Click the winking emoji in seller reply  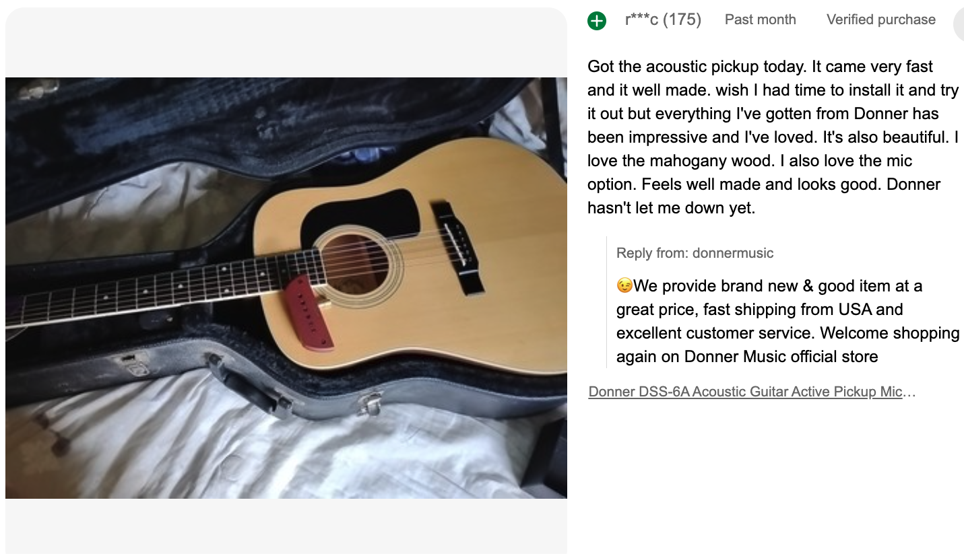click(624, 286)
